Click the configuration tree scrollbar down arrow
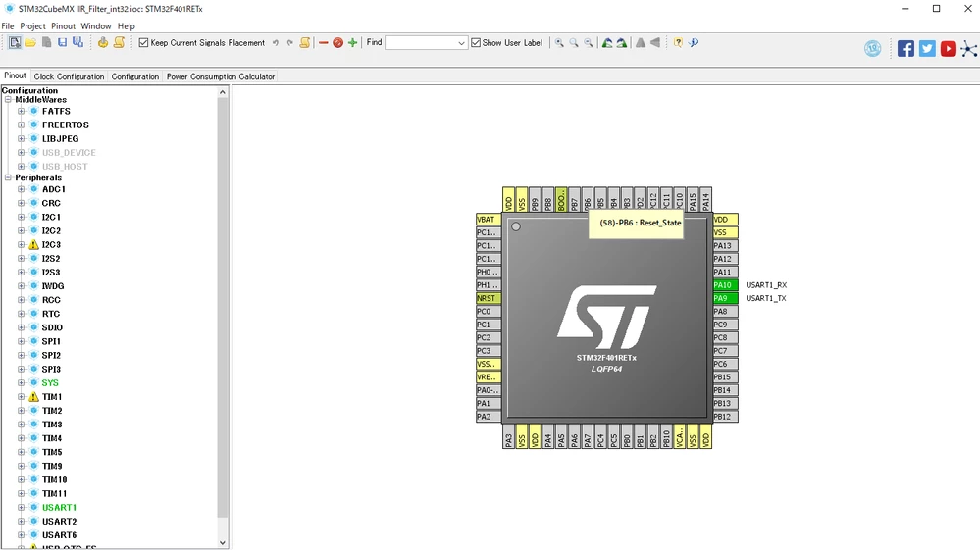The image size is (980, 550). 223,542
